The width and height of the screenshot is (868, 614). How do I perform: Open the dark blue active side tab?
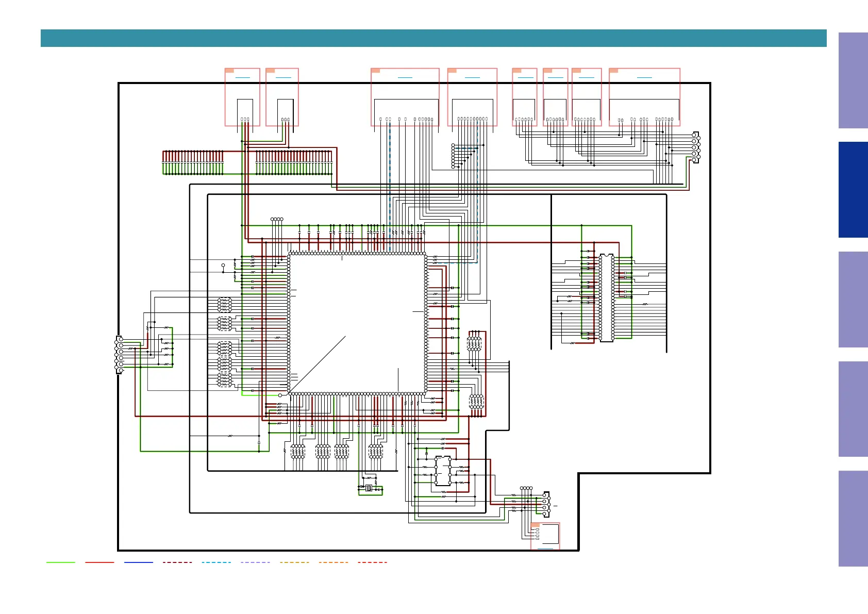click(853, 190)
